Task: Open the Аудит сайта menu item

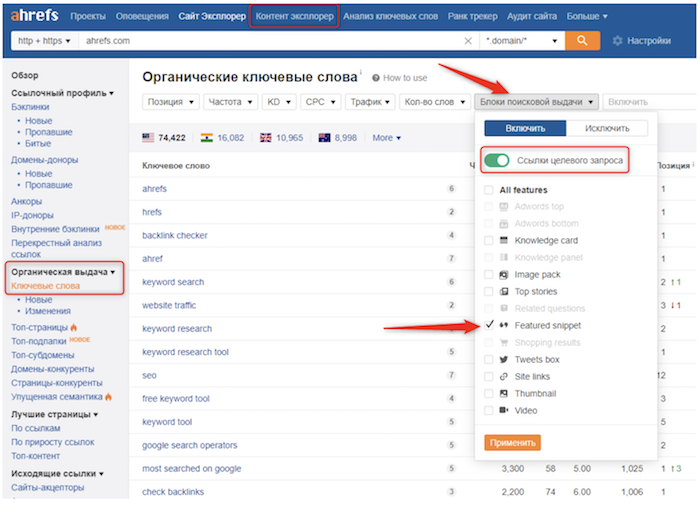Action: tap(532, 16)
